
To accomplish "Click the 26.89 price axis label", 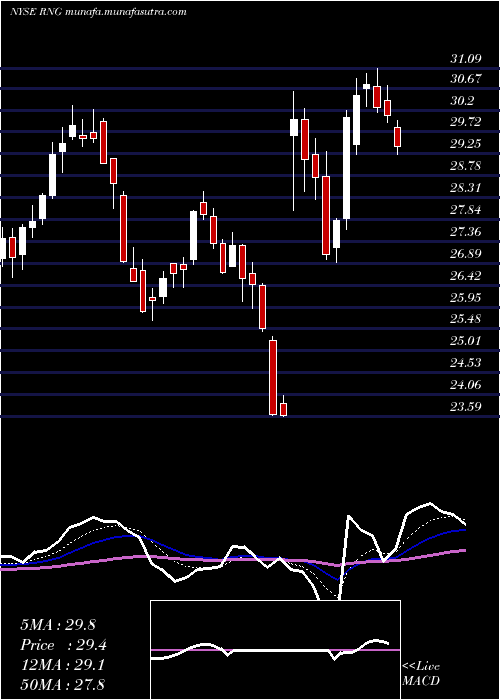I will pos(466,254).
